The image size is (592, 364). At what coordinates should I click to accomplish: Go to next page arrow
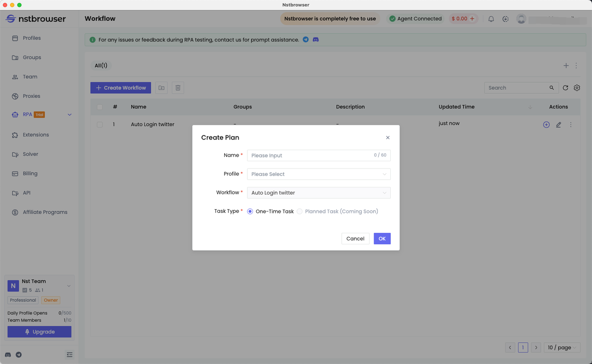point(536,347)
